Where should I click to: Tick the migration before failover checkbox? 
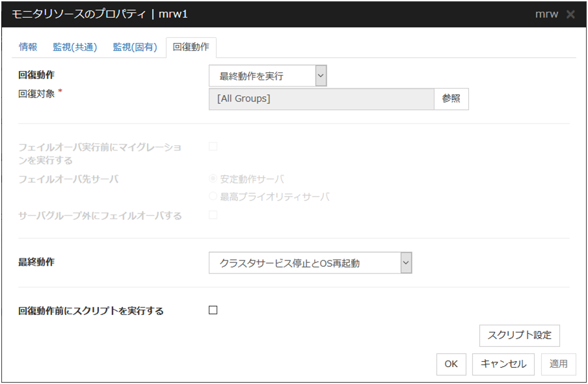coord(213,146)
